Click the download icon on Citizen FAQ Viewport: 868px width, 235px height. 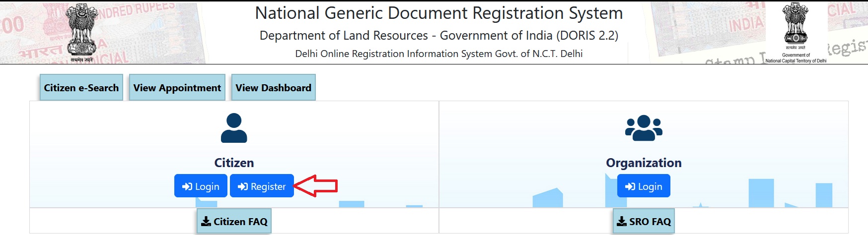[206, 222]
